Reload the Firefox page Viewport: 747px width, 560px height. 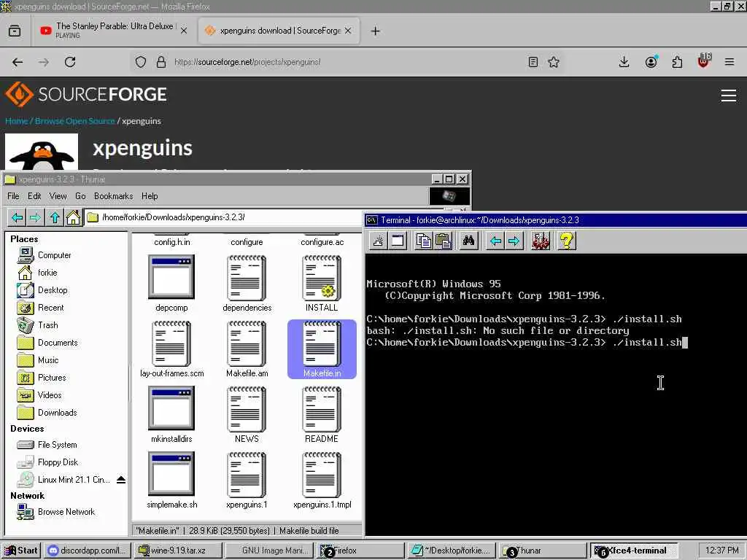[70, 62]
